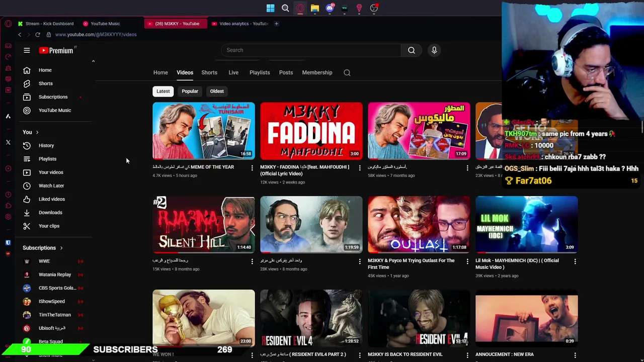Image resolution: width=644 pixels, height=362 pixels.
Task: Open options for Lil Mok MAYHEMNICH video
Action: [x=575, y=261]
